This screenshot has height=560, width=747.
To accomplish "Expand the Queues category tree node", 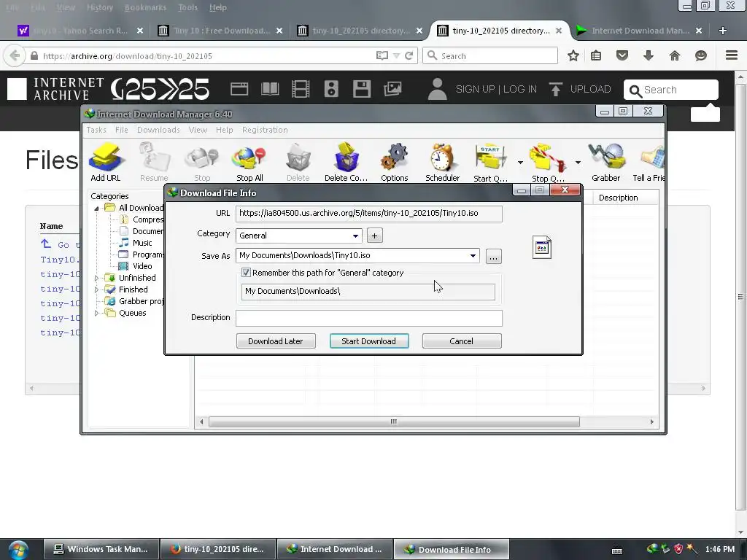I will 96,314.
